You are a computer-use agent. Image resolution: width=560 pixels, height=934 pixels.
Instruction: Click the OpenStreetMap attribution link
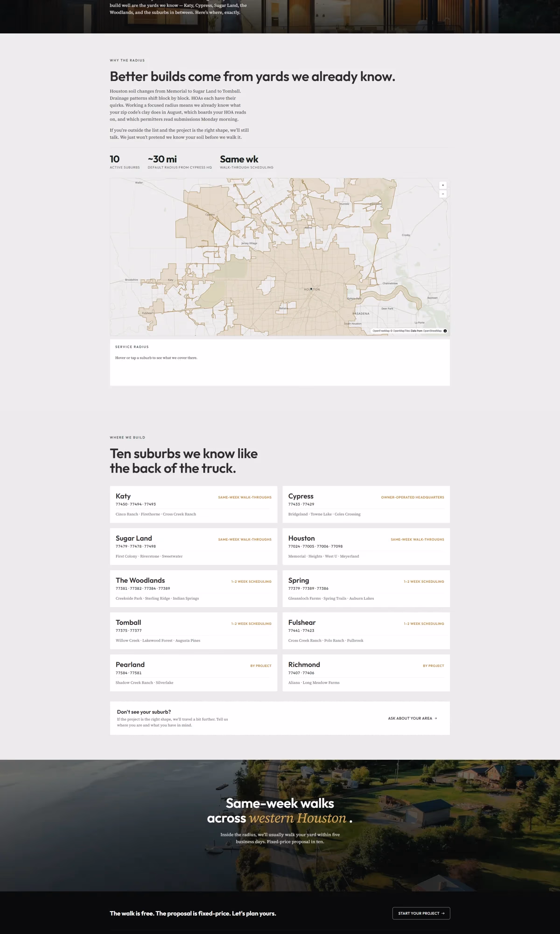point(432,331)
